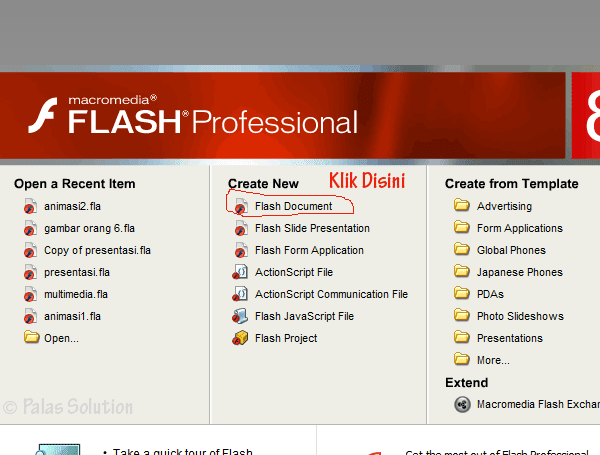This screenshot has height=455, width=600.
Task: Click the animasi1.fla file icon
Action: tap(30, 316)
